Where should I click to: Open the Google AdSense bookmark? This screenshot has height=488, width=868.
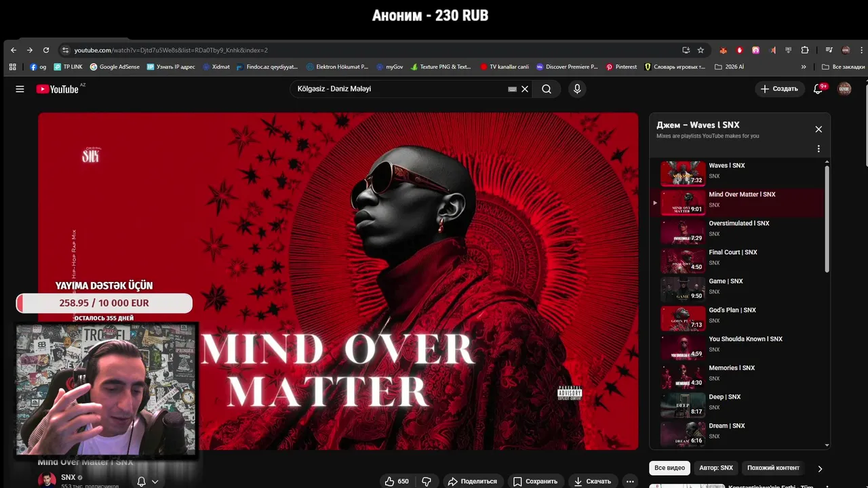tap(115, 67)
